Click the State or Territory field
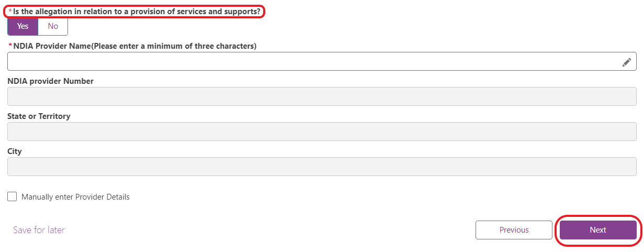The width and height of the screenshot is (644, 252). (322, 132)
